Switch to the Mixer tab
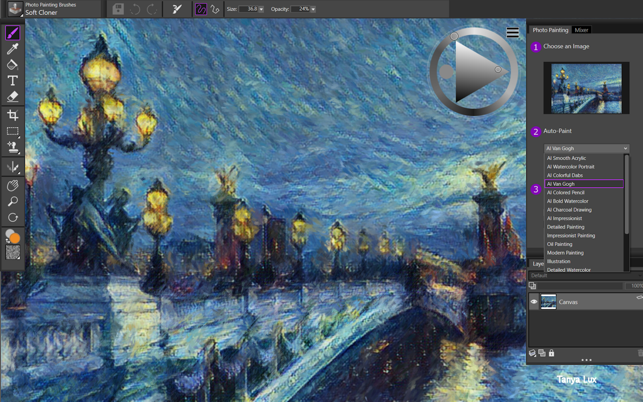643x402 pixels. pos(581,30)
